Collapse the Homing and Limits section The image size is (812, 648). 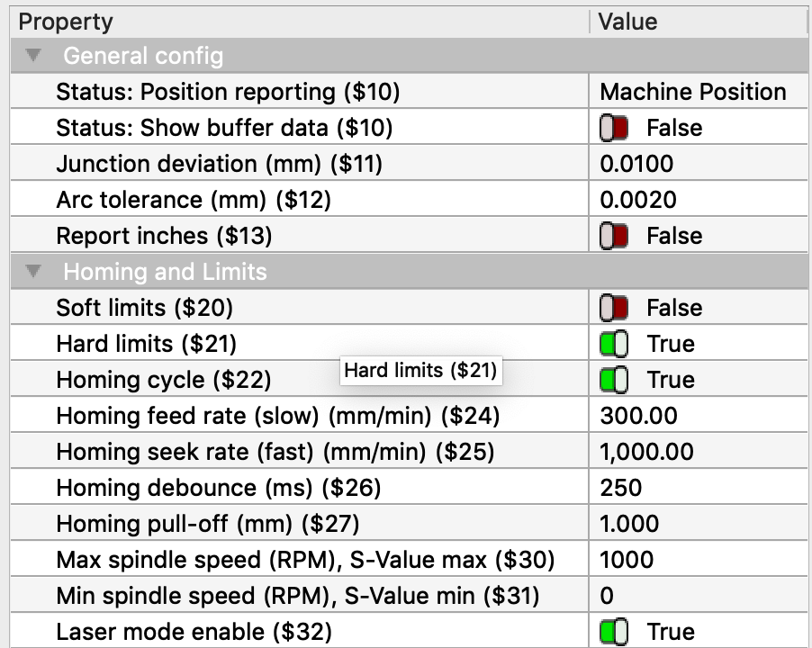(33, 271)
